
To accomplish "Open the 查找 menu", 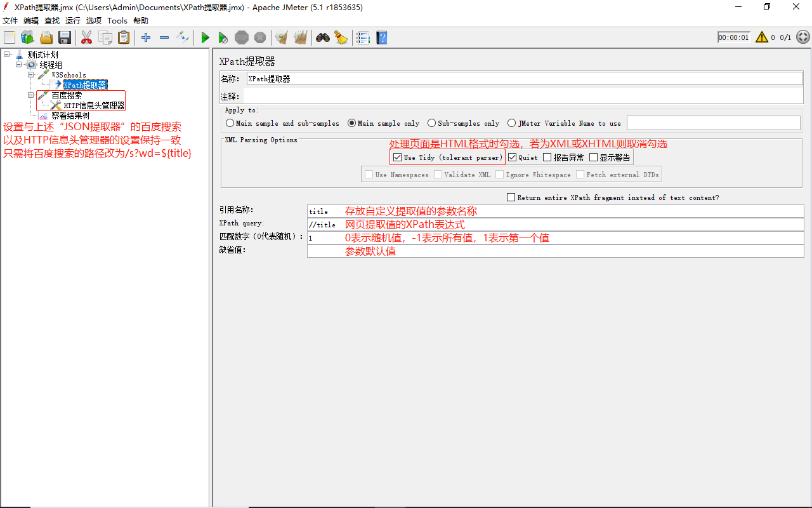I will (x=52, y=21).
